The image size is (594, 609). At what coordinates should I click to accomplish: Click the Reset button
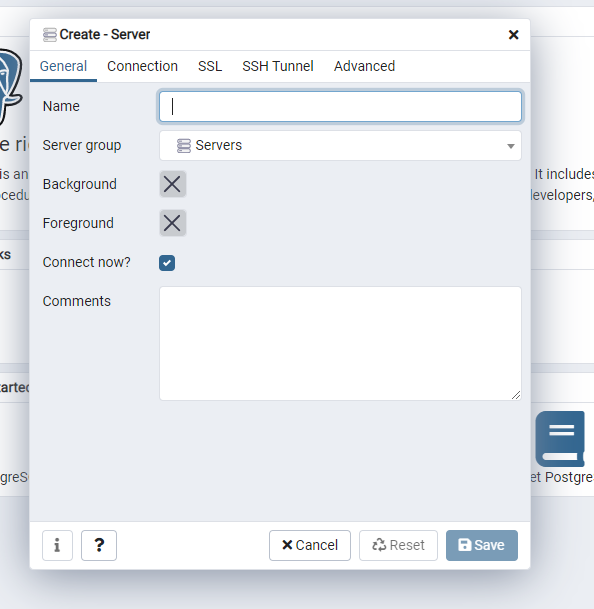click(x=398, y=545)
